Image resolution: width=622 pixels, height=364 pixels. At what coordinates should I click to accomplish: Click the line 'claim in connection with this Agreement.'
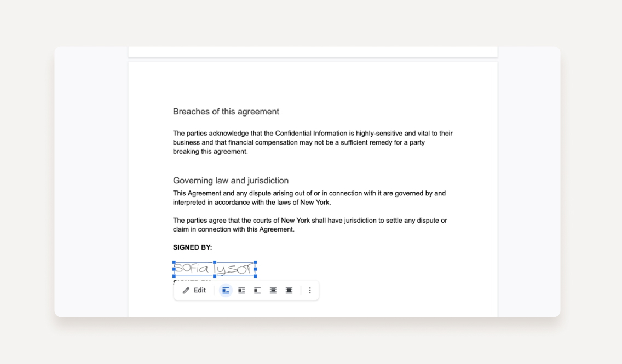tap(234, 229)
